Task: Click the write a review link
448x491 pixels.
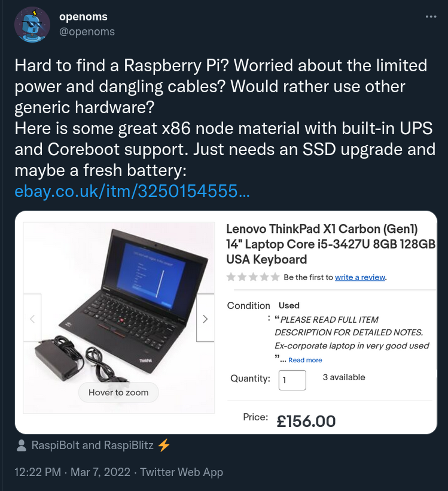Action: [359, 277]
